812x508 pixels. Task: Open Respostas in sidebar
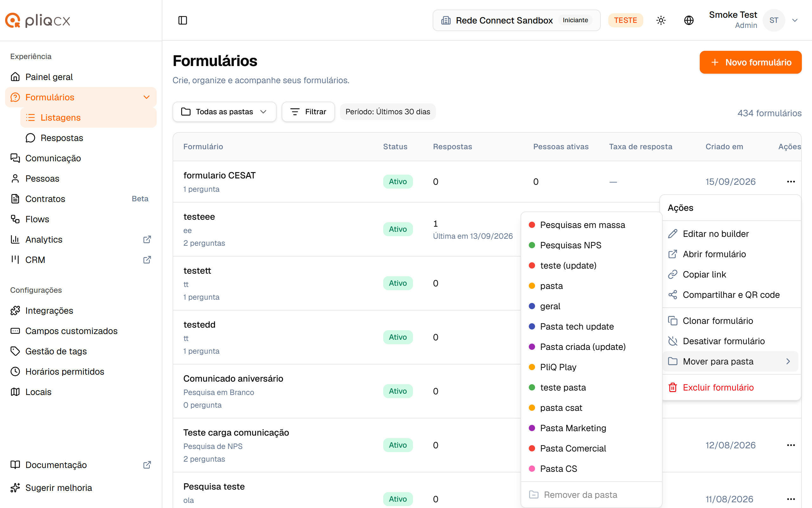(x=88, y=138)
